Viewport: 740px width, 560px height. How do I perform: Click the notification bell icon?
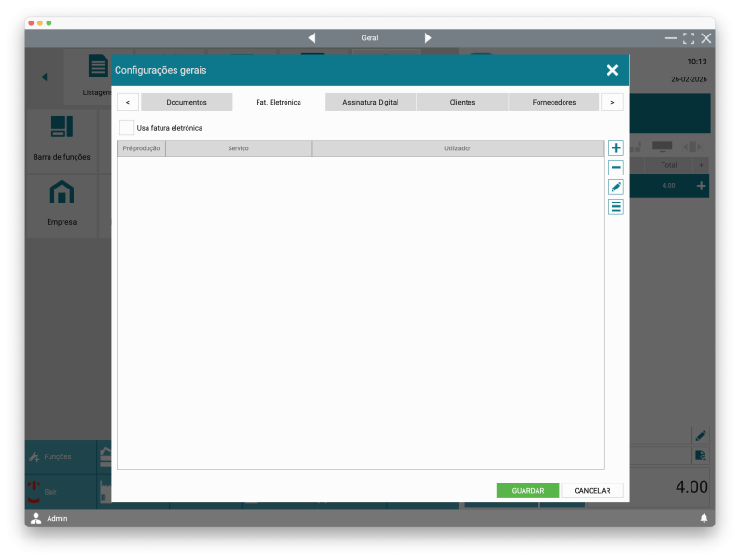[704, 518]
